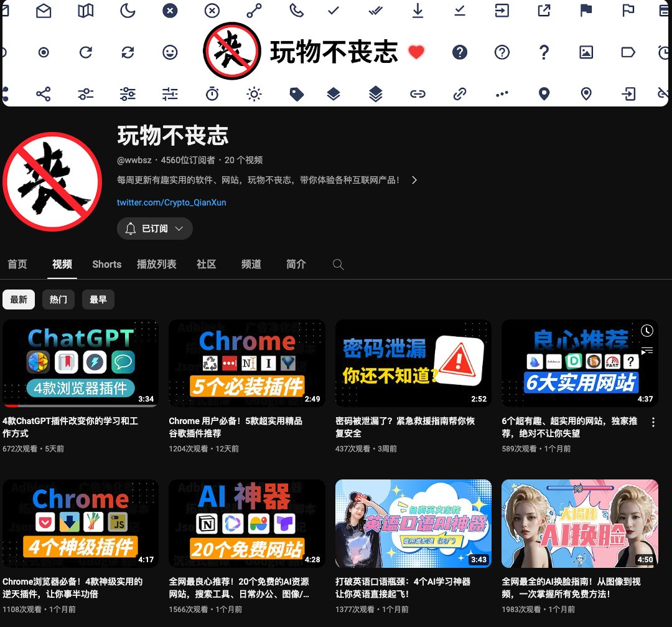This screenshot has height=627, width=672.
Task: Click the 4560位订阅者 subscriber count
Action: tap(188, 160)
